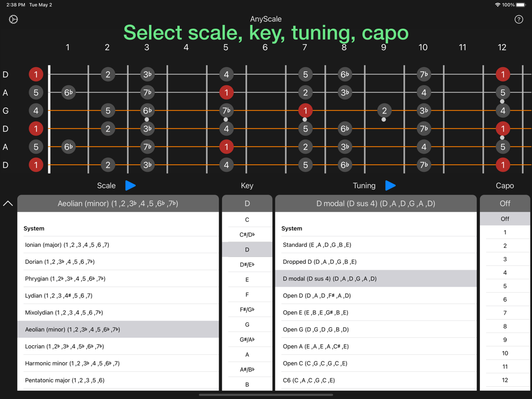
Task: Collapse the selection panel with the chevron
Action: pyautogui.click(x=8, y=203)
